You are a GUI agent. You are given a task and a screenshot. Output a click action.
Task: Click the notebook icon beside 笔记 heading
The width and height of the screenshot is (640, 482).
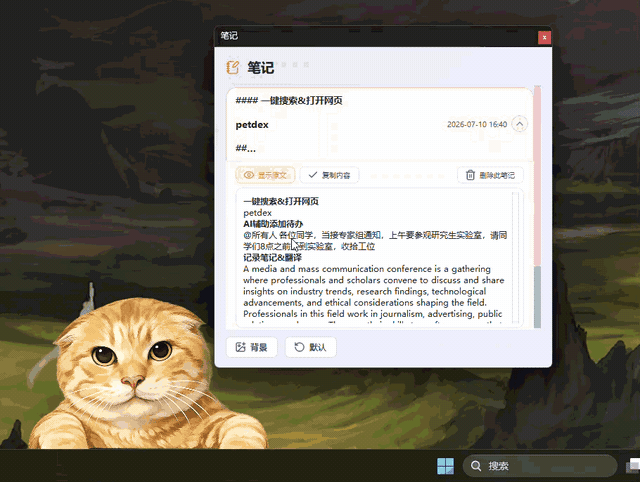click(x=233, y=67)
